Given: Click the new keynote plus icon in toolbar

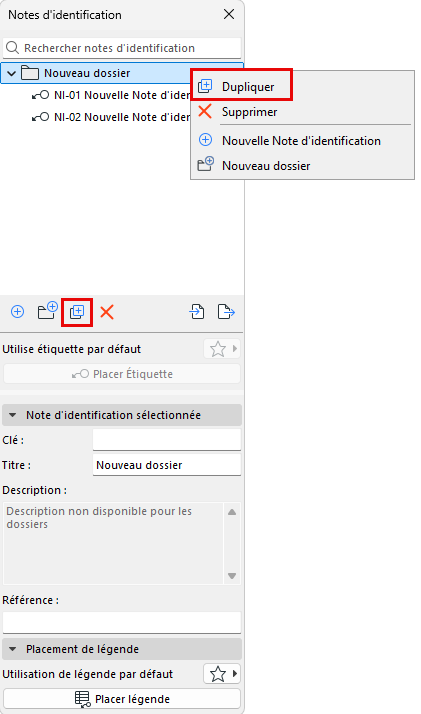Looking at the screenshot, I should point(17,312).
